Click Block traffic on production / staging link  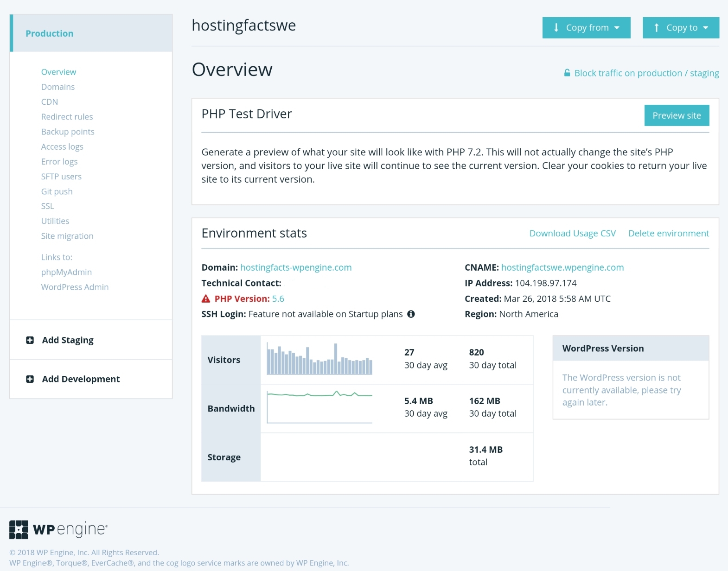[x=646, y=73]
